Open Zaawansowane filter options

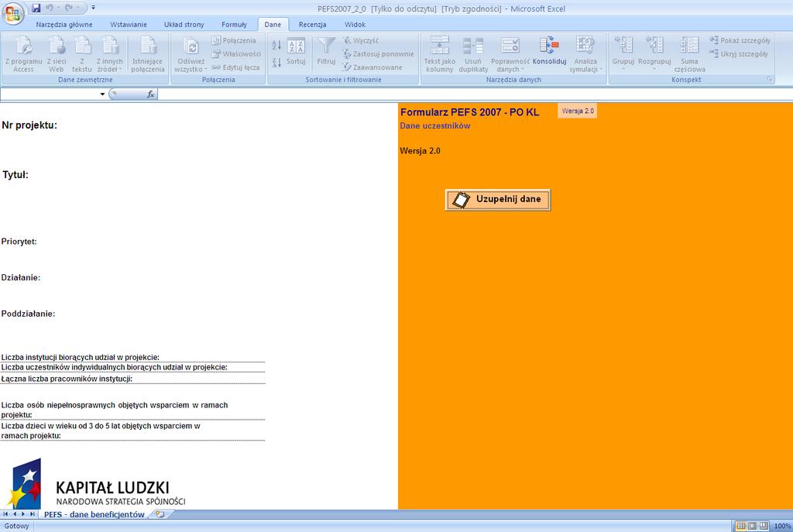(x=372, y=67)
